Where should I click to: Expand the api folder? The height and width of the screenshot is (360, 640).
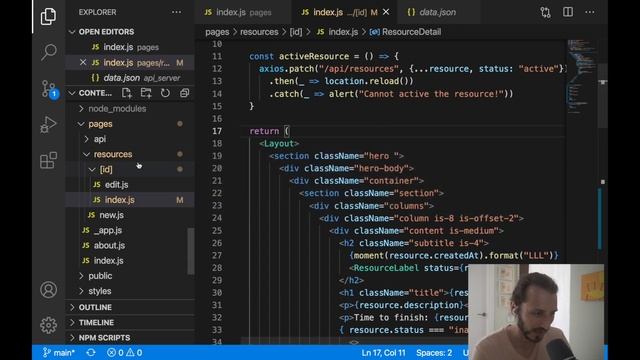100,139
